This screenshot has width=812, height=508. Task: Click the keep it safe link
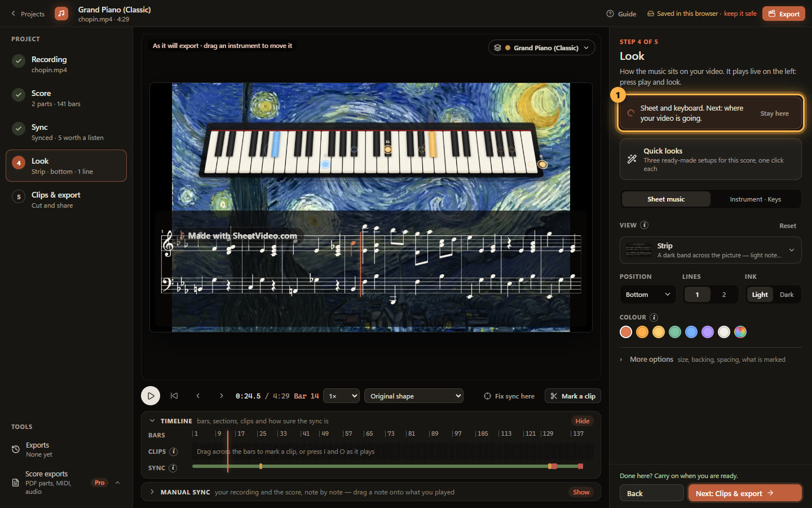[x=740, y=14]
